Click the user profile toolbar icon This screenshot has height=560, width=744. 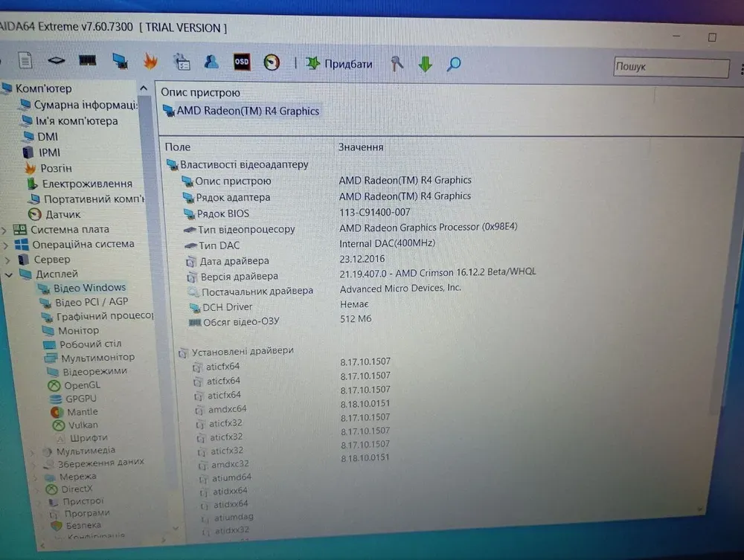[211, 62]
